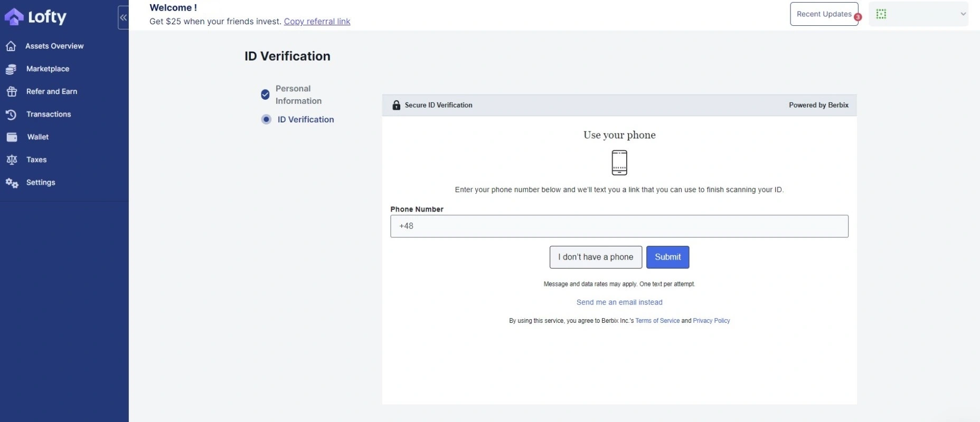980x422 pixels.
Task: Click the Refer and Earn gift icon
Action: point(12,92)
